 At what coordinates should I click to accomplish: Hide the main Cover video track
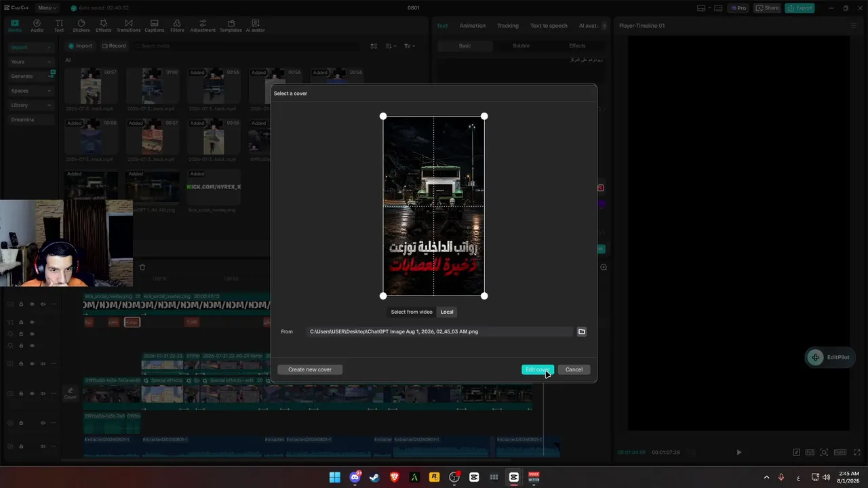tap(32, 394)
